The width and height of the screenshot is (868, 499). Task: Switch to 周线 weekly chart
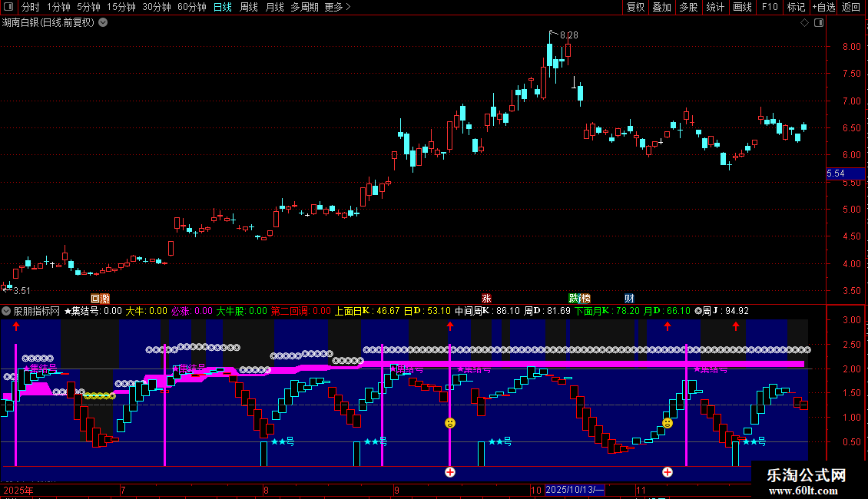[249, 7]
